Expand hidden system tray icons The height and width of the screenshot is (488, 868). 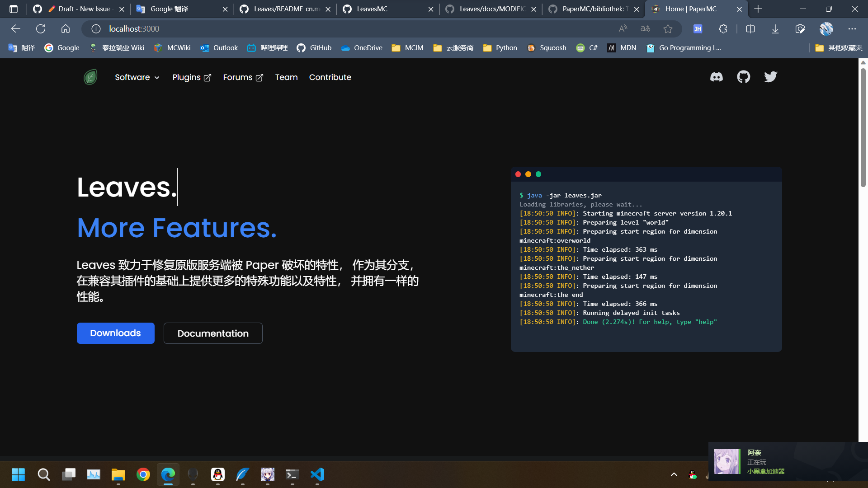click(673, 475)
